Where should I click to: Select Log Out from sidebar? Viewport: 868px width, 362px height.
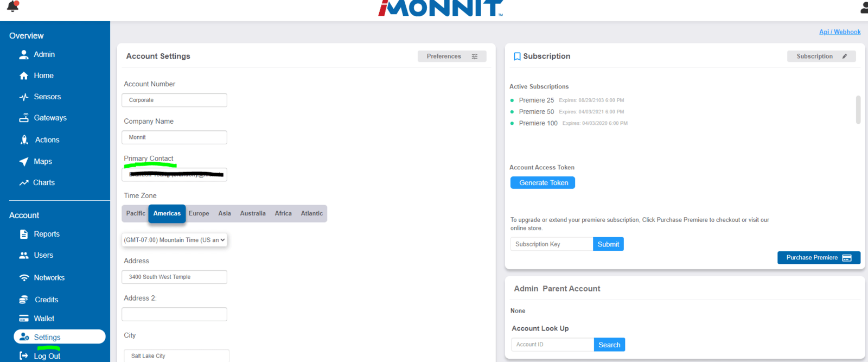(x=46, y=356)
